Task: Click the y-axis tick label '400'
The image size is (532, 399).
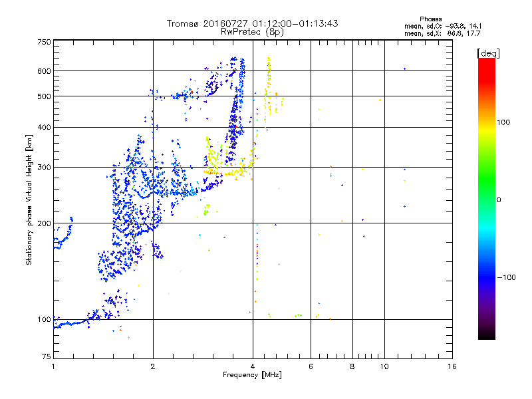Action: tap(44, 128)
